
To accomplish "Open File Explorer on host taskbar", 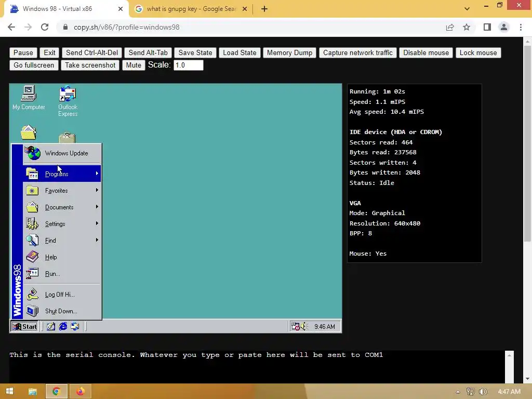I will point(33,392).
